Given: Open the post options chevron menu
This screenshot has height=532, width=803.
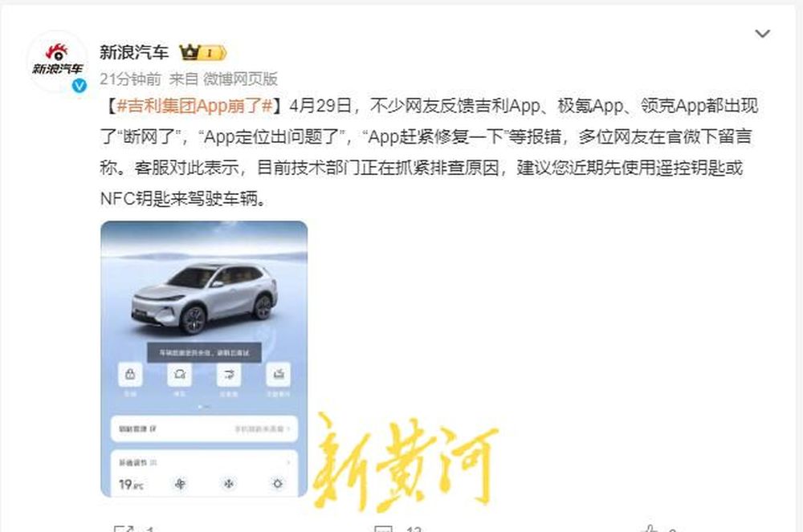Looking at the screenshot, I should pyautogui.click(x=763, y=34).
